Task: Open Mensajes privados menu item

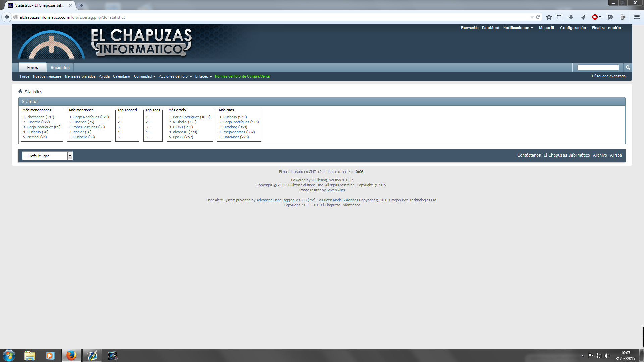Action: pyautogui.click(x=80, y=76)
